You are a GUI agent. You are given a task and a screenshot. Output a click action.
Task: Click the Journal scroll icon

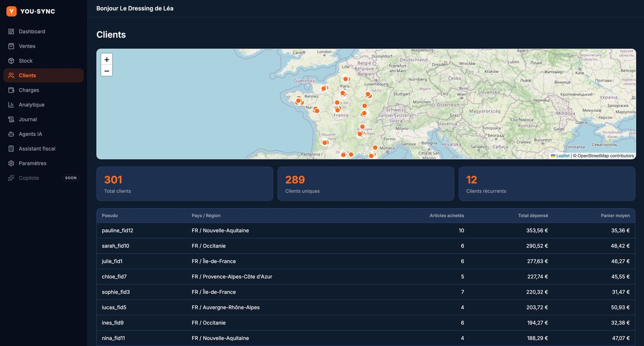[11, 119]
